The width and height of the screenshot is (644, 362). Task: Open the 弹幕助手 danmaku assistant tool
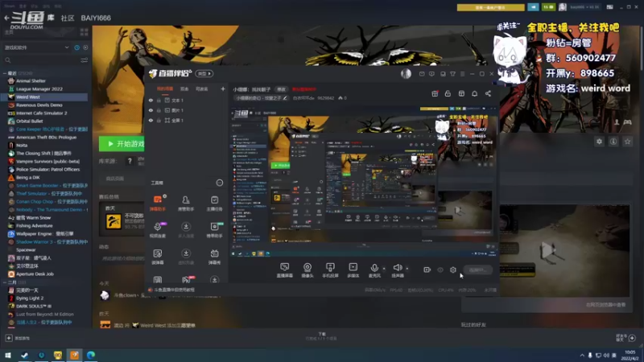(158, 204)
